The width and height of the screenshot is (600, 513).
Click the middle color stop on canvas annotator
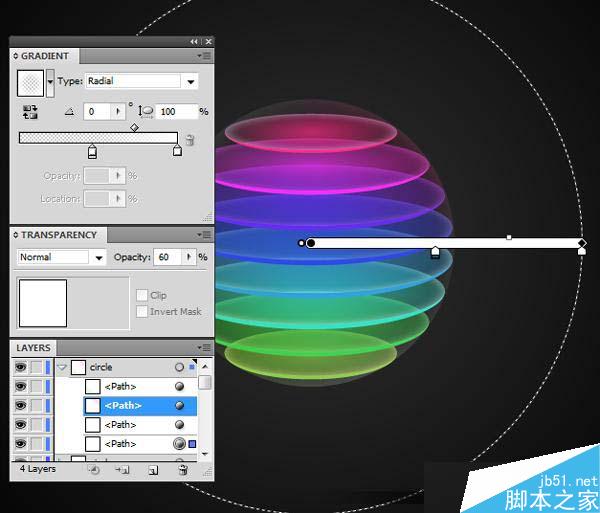point(435,253)
